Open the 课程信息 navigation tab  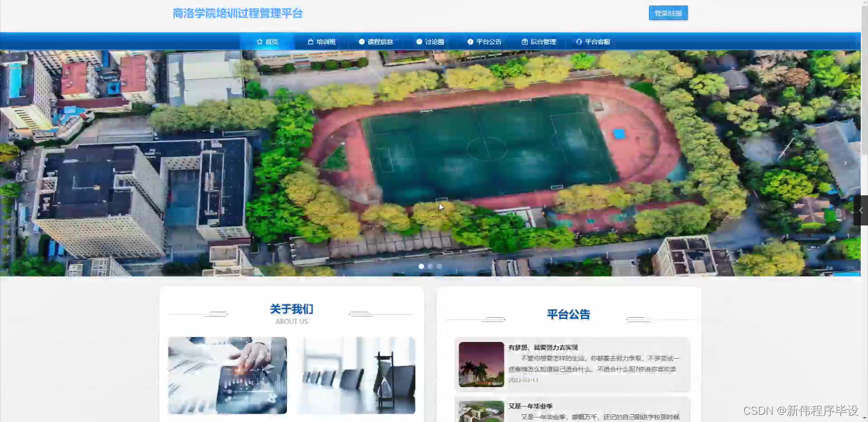[x=376, y=42]
